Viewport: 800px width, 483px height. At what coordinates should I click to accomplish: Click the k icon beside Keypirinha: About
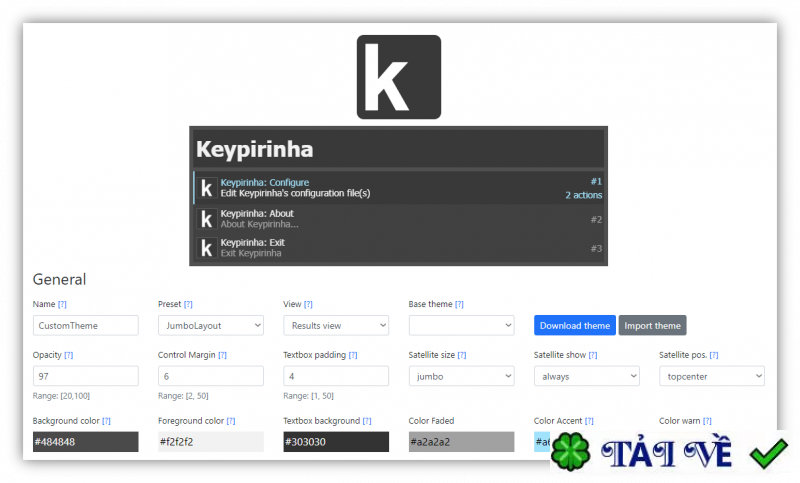click(x=207, y=219)
